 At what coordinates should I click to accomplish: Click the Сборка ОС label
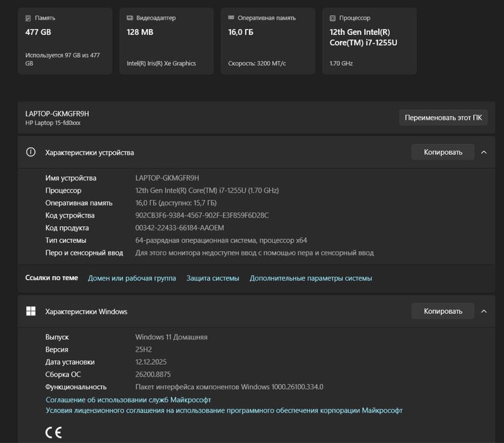(x=63, y=375)
